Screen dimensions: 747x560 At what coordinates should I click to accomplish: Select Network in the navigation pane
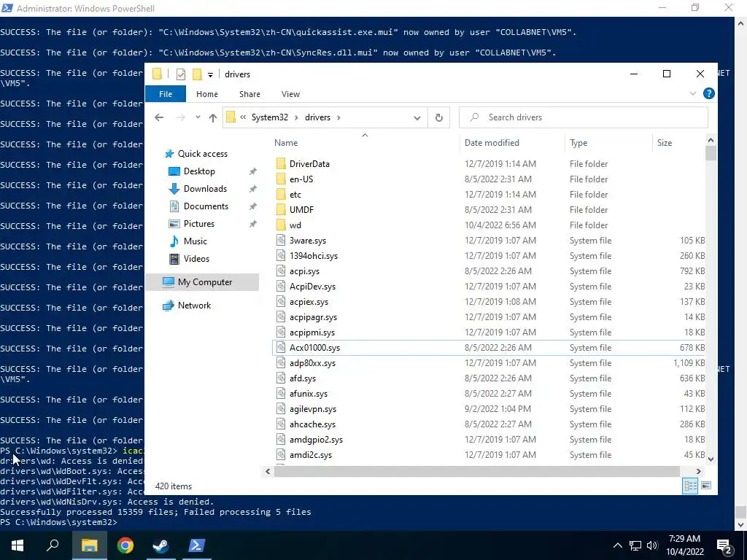(x=194, y=306)
